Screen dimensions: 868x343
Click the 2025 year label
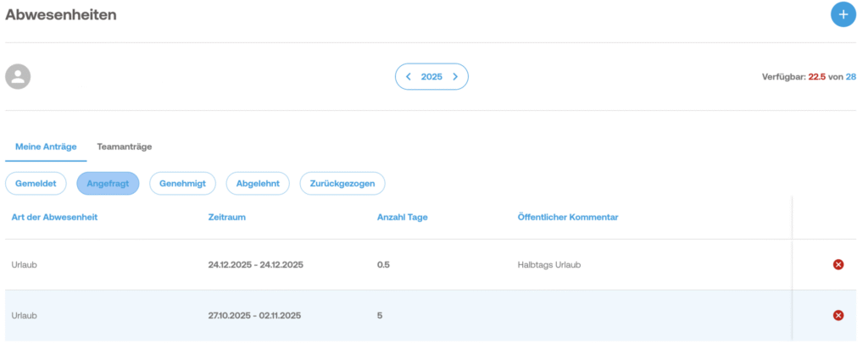(431, 77)
